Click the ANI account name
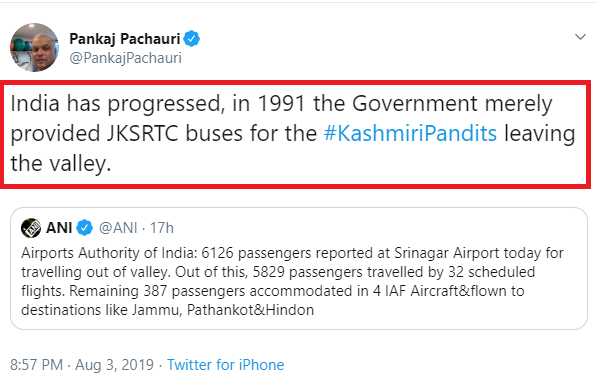 (59, 228)
